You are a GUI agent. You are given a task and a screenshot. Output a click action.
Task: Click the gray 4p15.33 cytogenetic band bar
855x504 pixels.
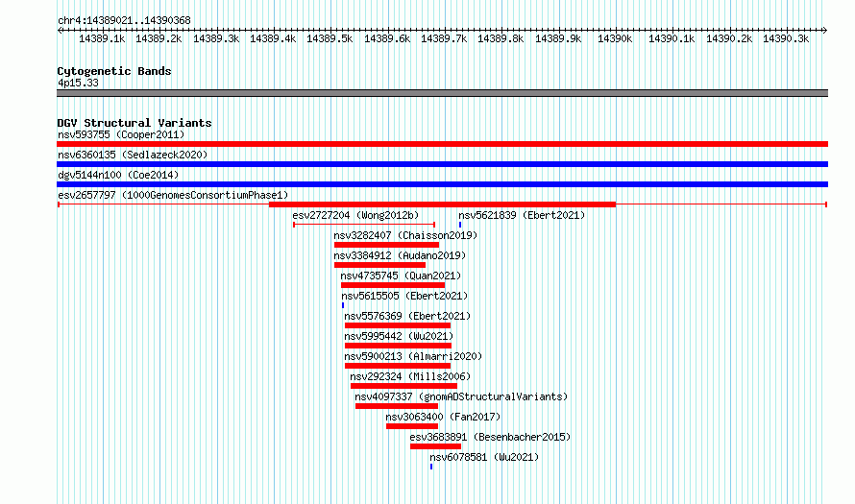442,93
